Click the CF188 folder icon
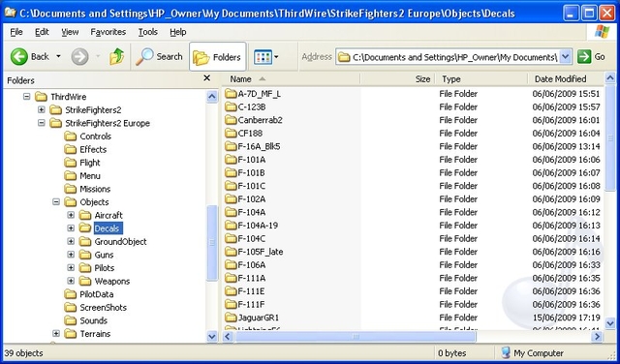620x364 pixels. (x=231, y=134)
